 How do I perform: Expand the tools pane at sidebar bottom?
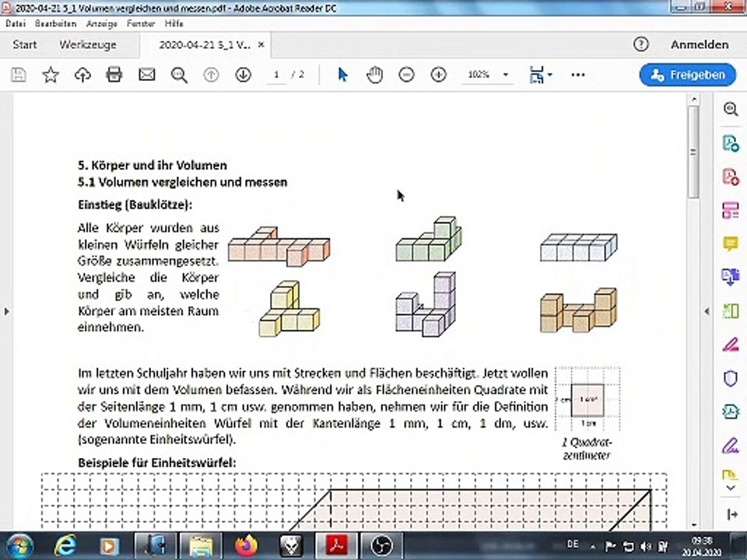[731, 514]
